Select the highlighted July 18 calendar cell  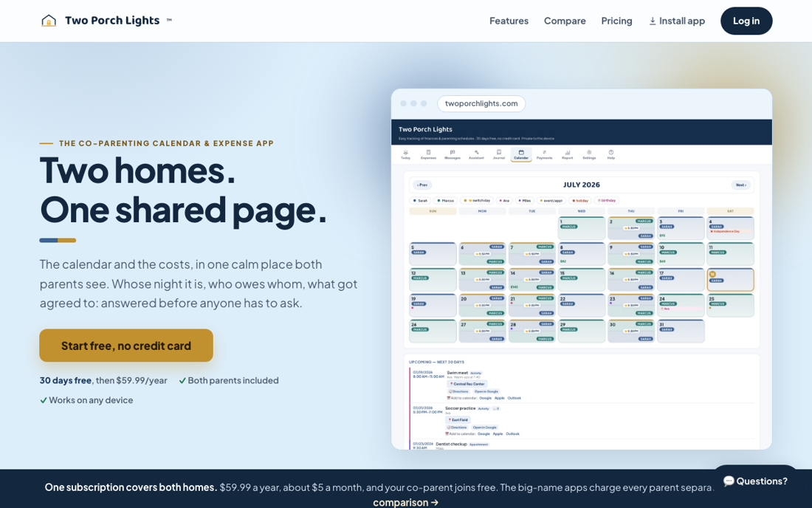(730, 280)
